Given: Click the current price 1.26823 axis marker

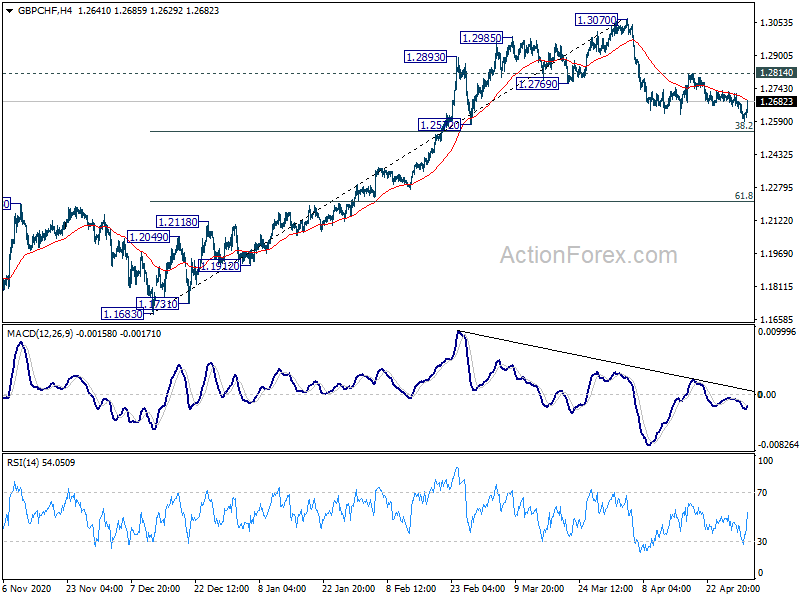Looking at the screenshot, I should pos(777,102).
